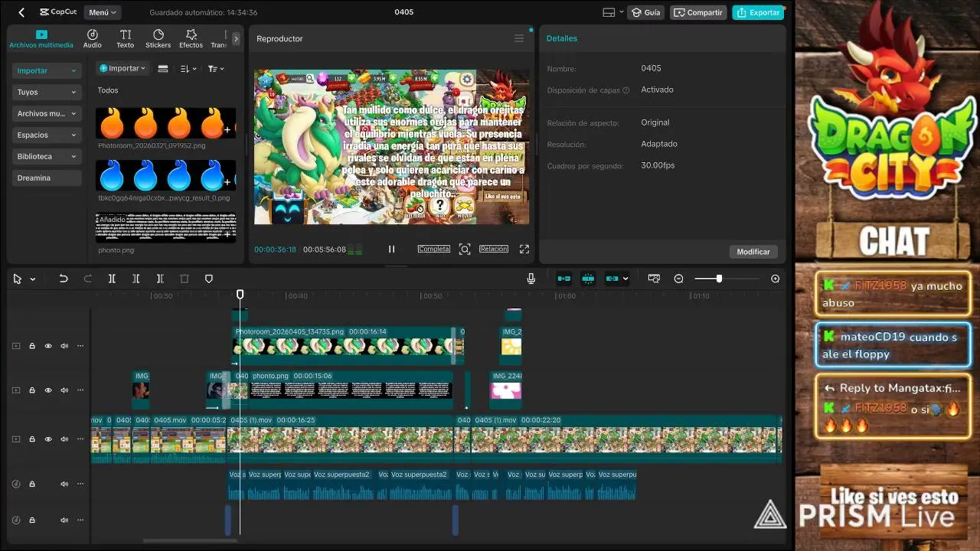
Task: Pause playback in the Reproductor
Action: coord(391,249)
